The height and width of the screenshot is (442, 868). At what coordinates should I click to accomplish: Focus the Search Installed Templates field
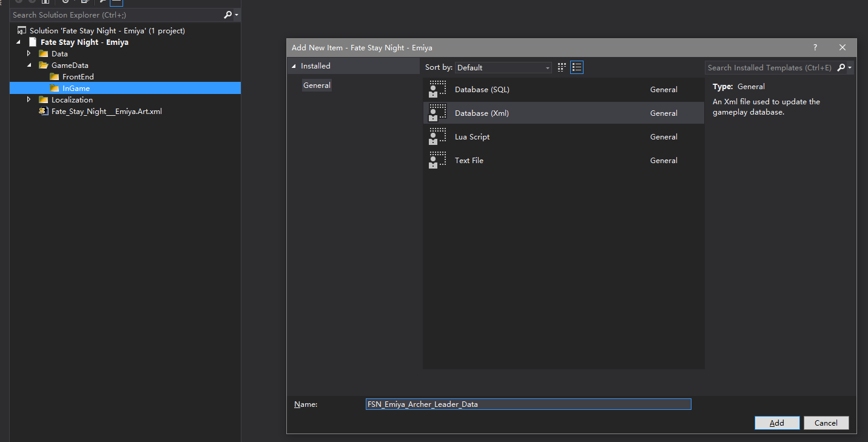[x=770, y=68]
